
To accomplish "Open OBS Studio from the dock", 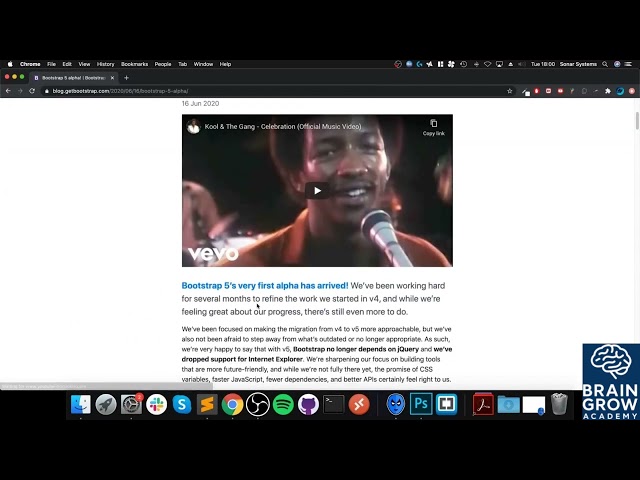I will tap(258, 404).
